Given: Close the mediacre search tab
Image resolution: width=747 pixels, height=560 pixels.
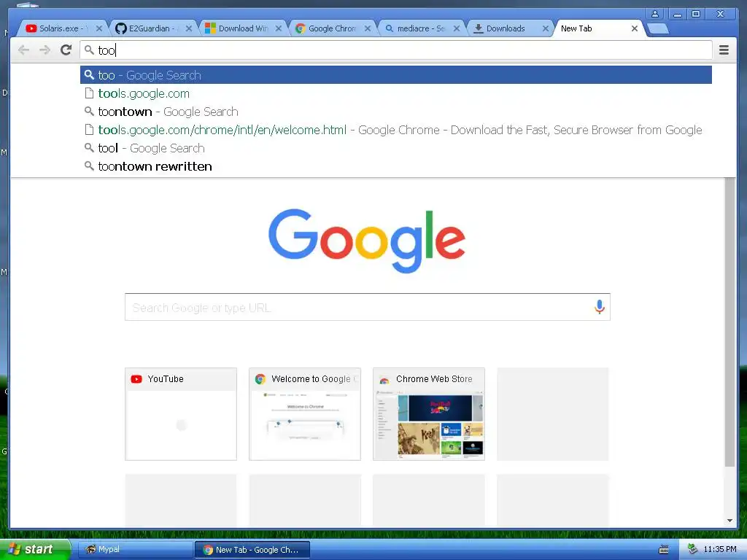Looking at the screenshot, I should 457,28.
